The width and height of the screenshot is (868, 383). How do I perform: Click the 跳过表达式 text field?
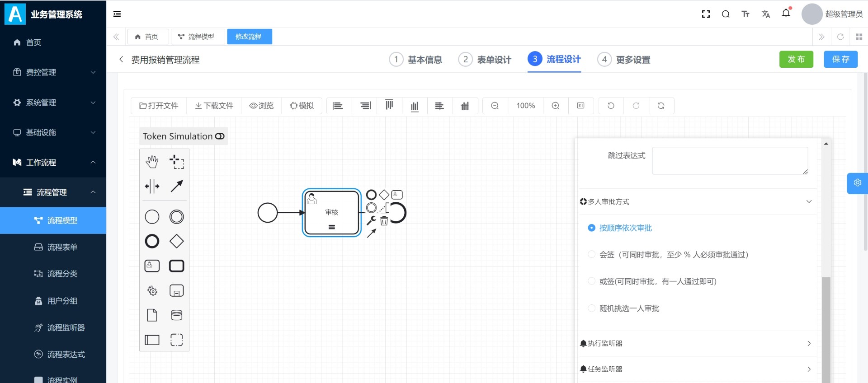click(x=729, y=160)
